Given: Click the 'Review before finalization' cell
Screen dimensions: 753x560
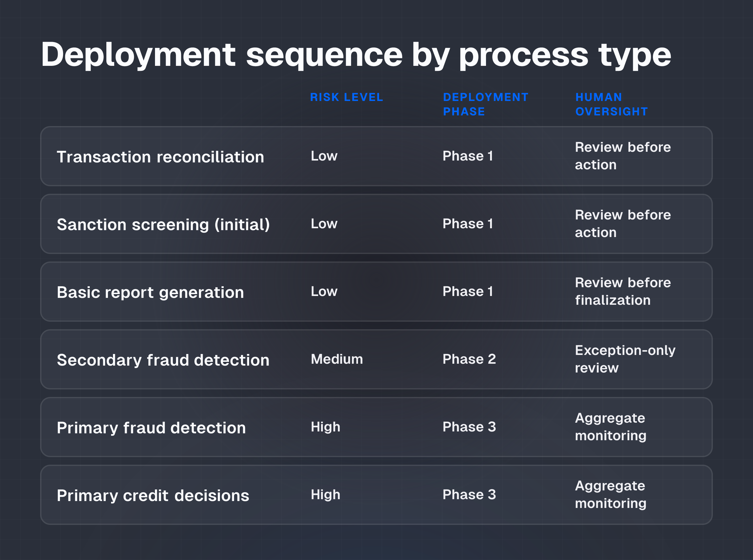Looking at the screenshot, I should 623,292.
